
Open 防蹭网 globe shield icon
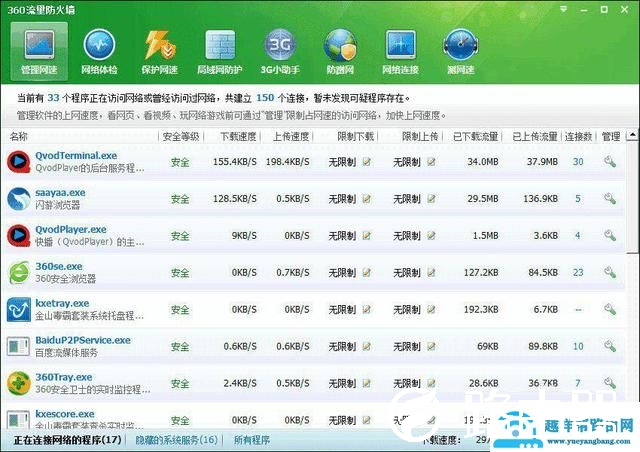tap(340, 51)
